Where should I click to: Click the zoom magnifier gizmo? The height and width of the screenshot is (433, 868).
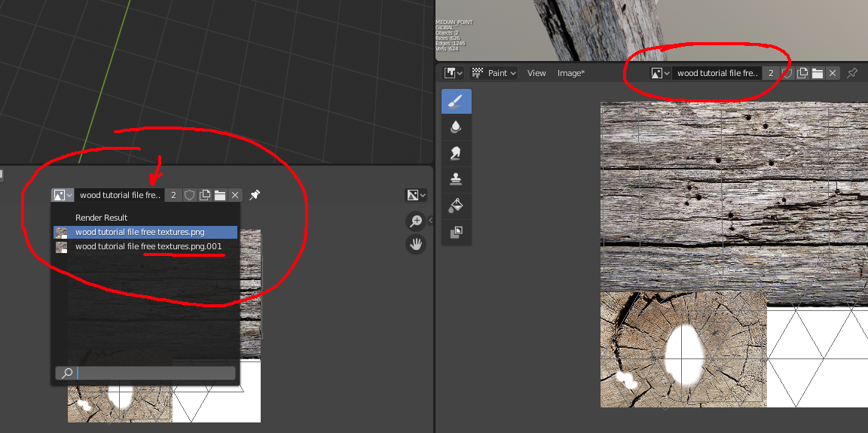tap(416, 221)
